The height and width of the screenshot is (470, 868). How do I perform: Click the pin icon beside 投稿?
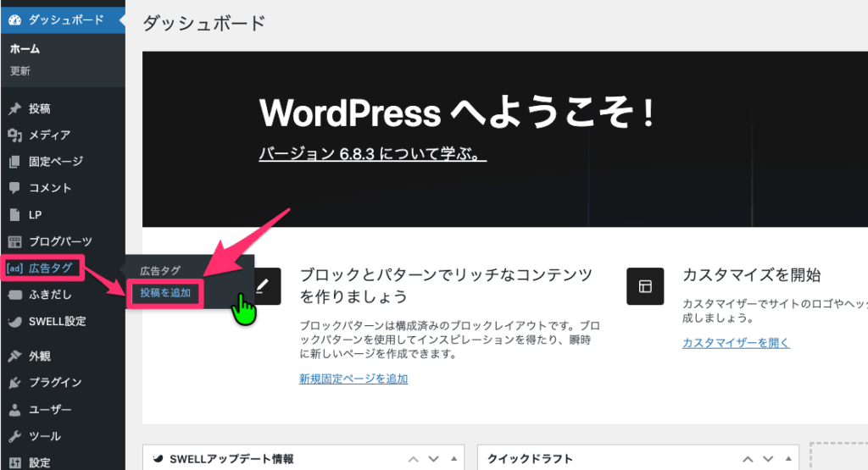14,108
